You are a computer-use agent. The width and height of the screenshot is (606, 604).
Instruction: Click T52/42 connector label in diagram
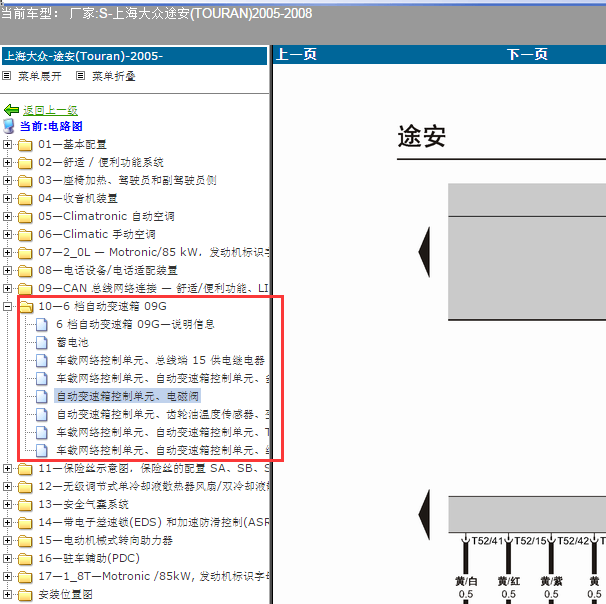[572, 541]
